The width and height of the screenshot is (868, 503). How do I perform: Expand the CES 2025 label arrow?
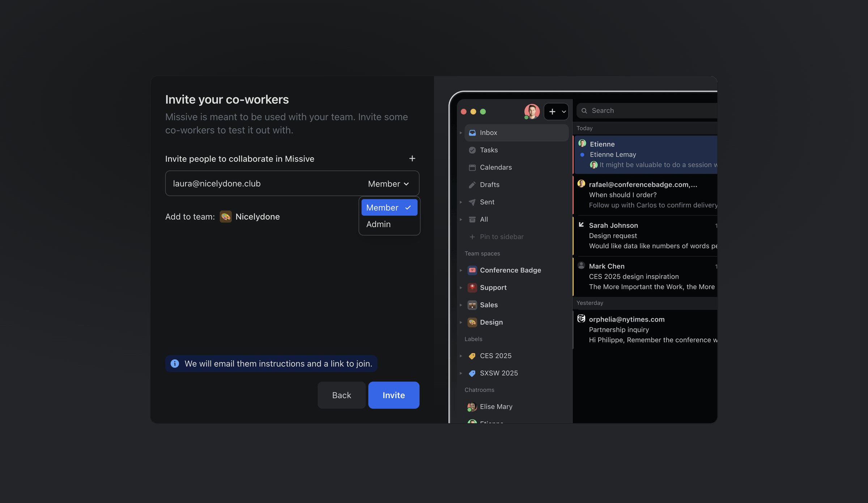(461, 356)
